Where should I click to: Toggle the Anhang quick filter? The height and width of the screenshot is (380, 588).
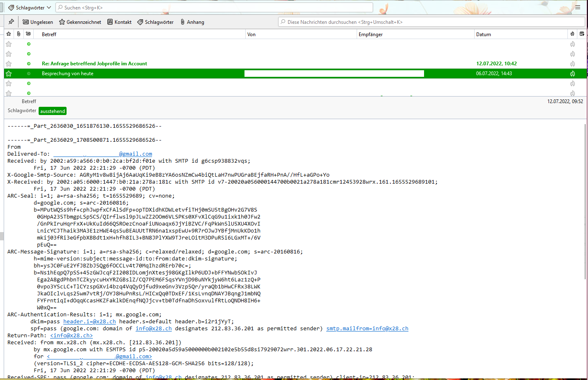[x=192, y=22]
